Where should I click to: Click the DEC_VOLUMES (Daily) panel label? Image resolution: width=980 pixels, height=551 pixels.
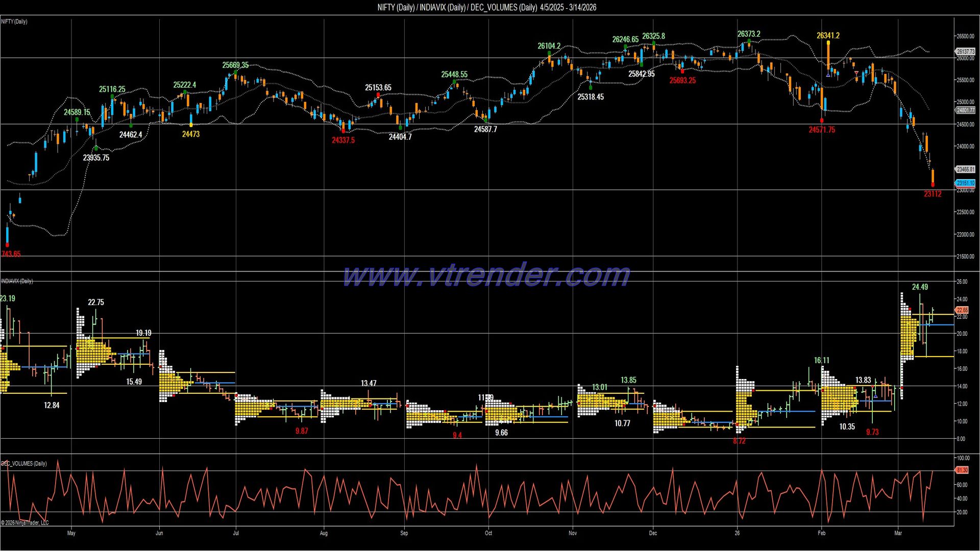pyautogui.click(x=24, y=463)
